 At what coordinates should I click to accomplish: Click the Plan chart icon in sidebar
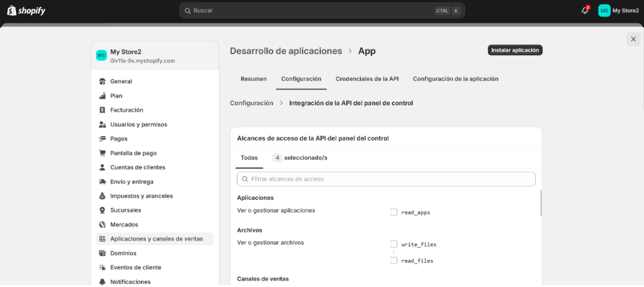(x=102, y=95)
